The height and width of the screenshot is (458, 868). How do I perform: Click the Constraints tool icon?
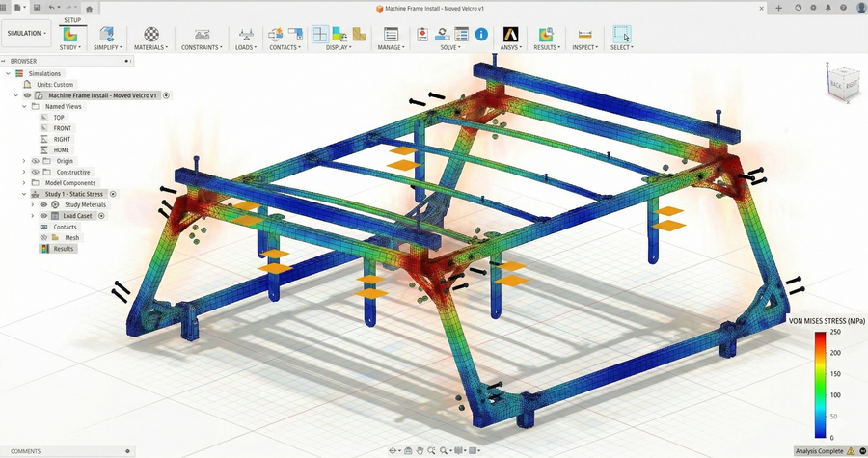pyautogui.click(x=202, y=35)
